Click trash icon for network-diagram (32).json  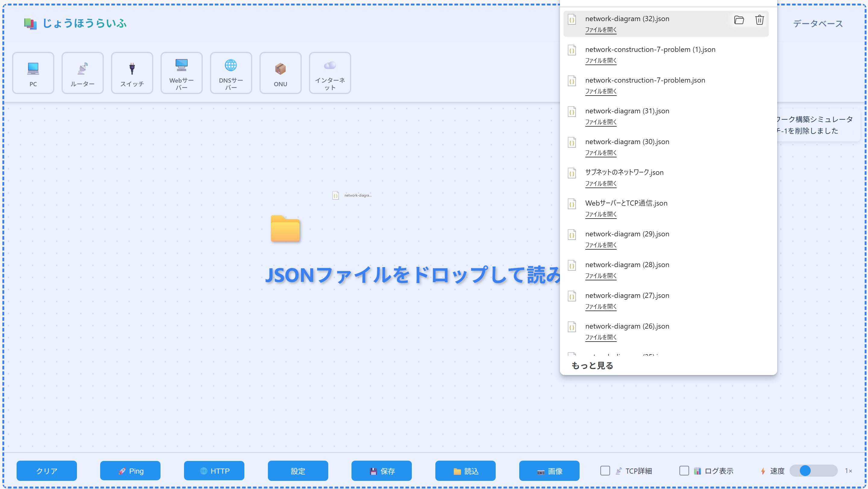click(x=759, y=20)
